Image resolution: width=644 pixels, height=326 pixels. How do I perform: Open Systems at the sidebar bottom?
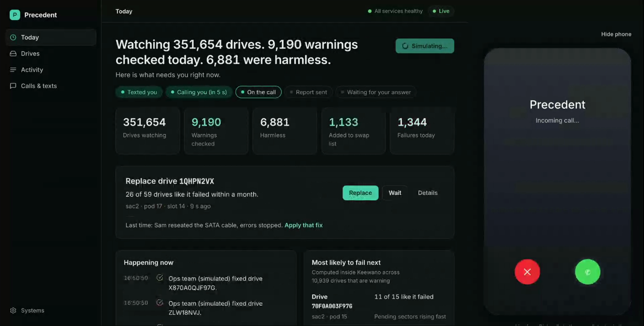coord(51,310)
